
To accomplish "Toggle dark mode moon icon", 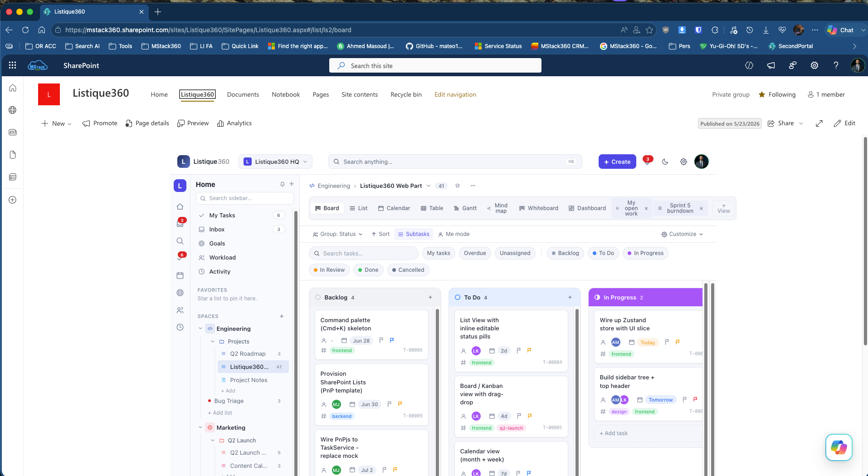I will point(665,162).
